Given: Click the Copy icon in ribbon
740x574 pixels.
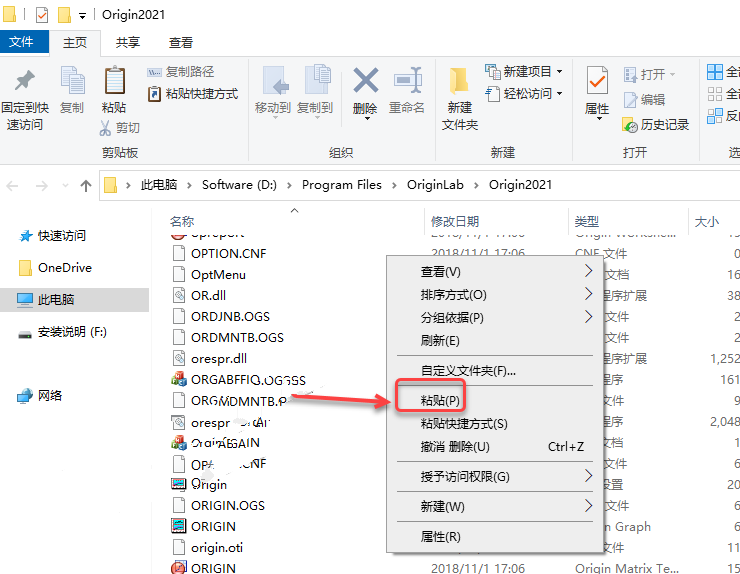Looking at the screenshot, I should pyautogui.click(x=73, y=81).
